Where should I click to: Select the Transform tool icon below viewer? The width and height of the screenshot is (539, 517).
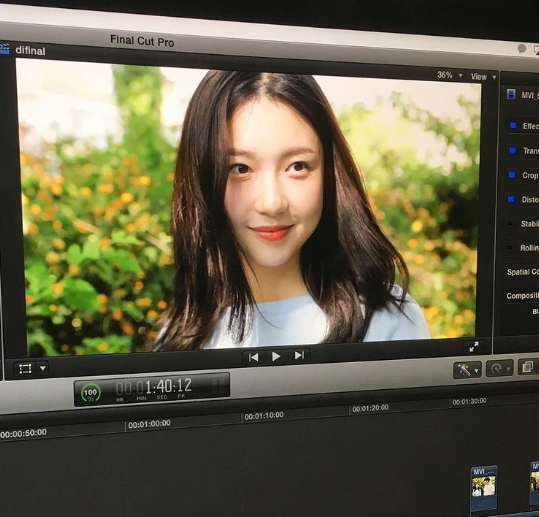pyautogui.click(x=25, y=369)
